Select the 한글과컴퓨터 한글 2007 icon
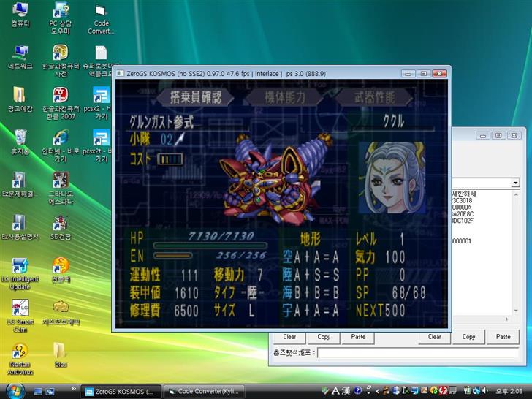Screen dimensions: 532x399 point(61,103)
